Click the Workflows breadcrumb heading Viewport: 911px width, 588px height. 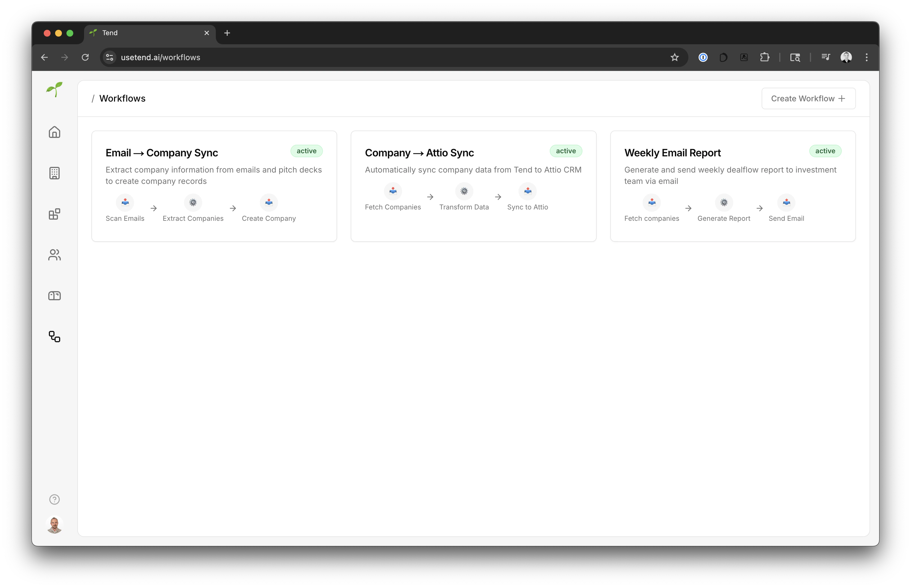click(122, 98)
